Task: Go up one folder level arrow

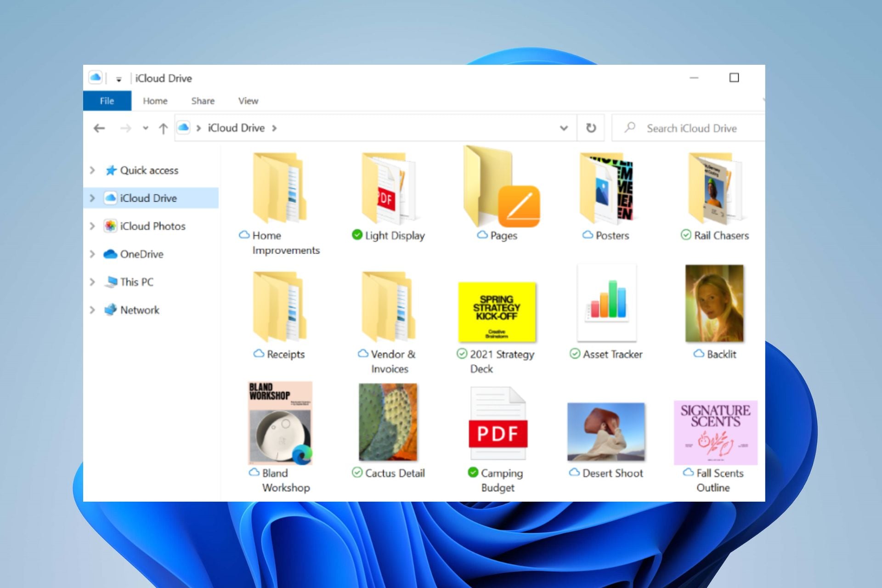Action: click(x=163, y=129)
